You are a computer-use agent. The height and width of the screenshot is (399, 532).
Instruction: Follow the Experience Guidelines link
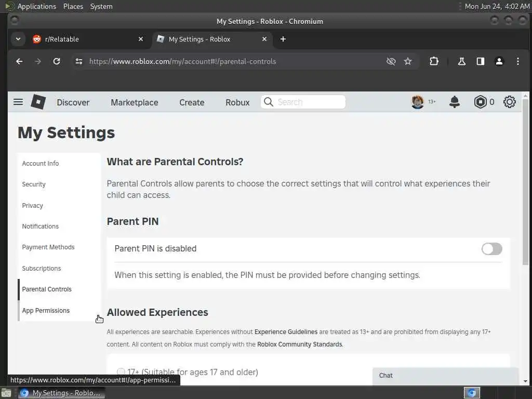click(x=286, y=331)
